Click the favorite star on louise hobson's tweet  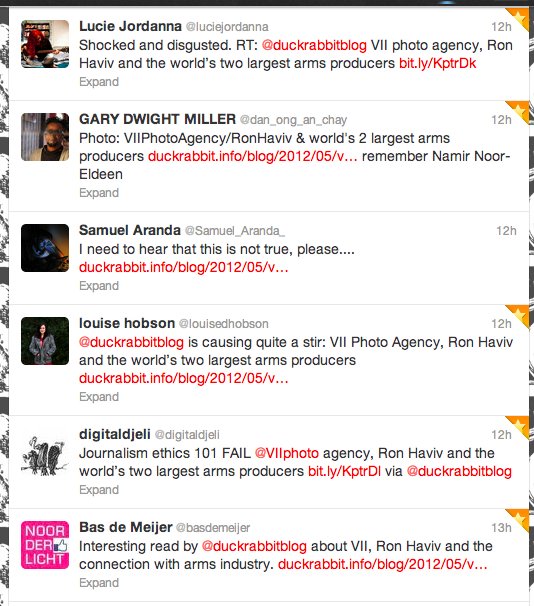[x=519, y=315]
